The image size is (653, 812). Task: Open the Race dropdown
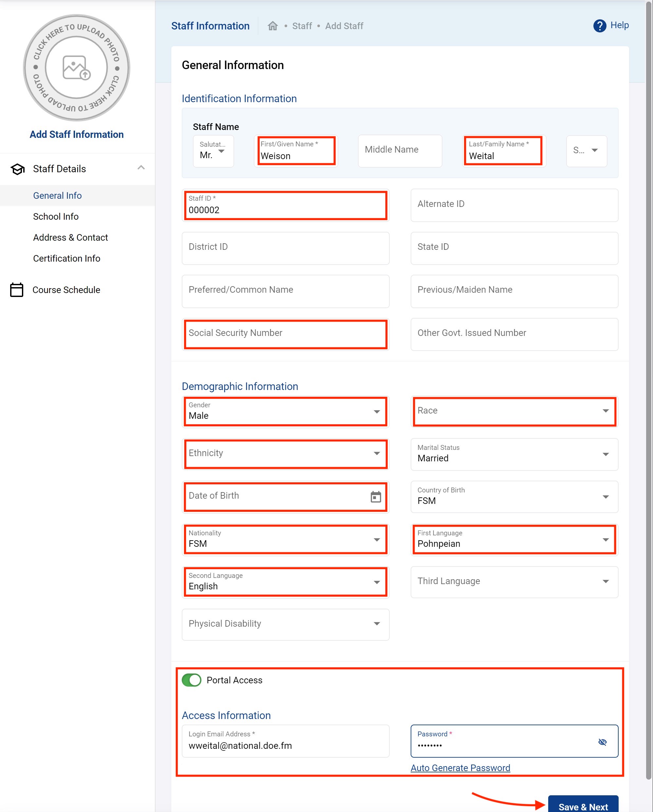[514, 411]
